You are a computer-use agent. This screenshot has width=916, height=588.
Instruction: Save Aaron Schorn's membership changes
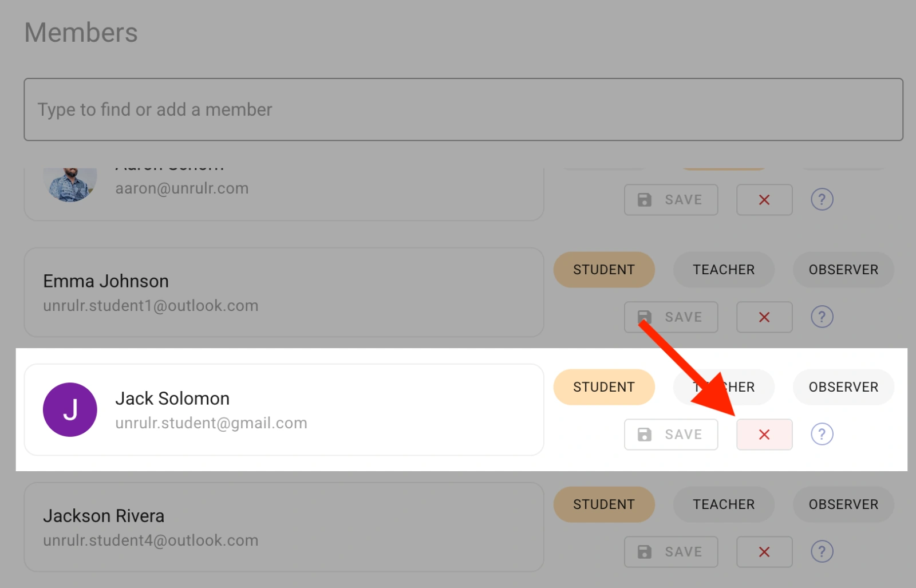[670, 200]
